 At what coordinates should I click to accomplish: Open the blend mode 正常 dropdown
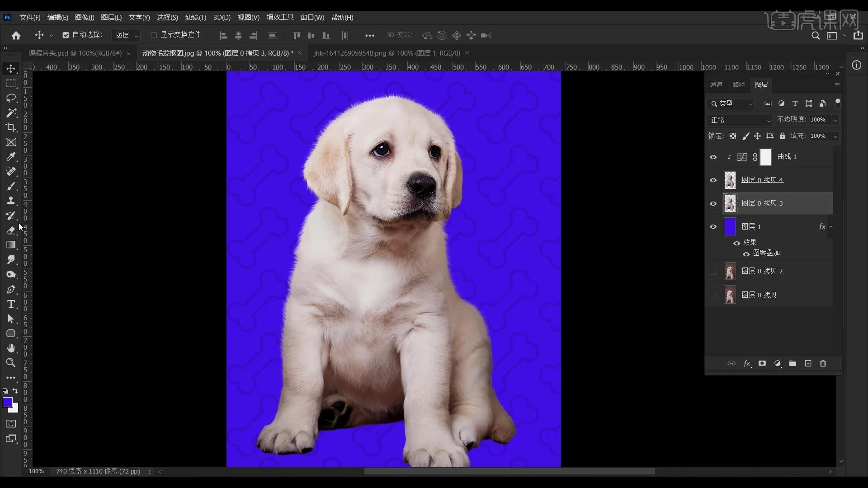pyautogui.click(x=740, y=120)
